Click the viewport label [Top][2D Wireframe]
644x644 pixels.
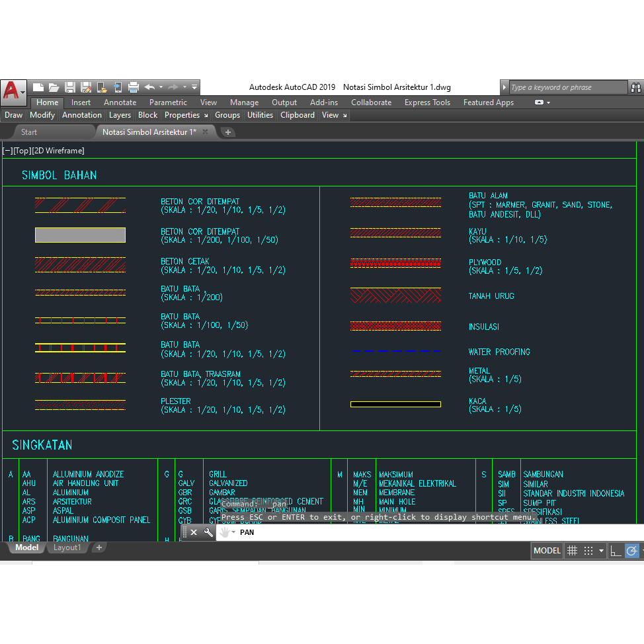coord(48,151)
